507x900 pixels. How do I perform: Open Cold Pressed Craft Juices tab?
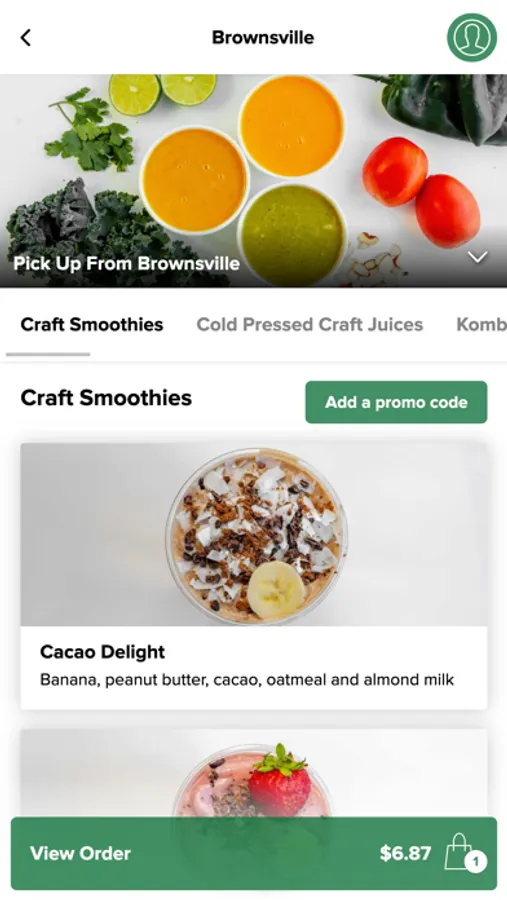[x=309, y=324]
